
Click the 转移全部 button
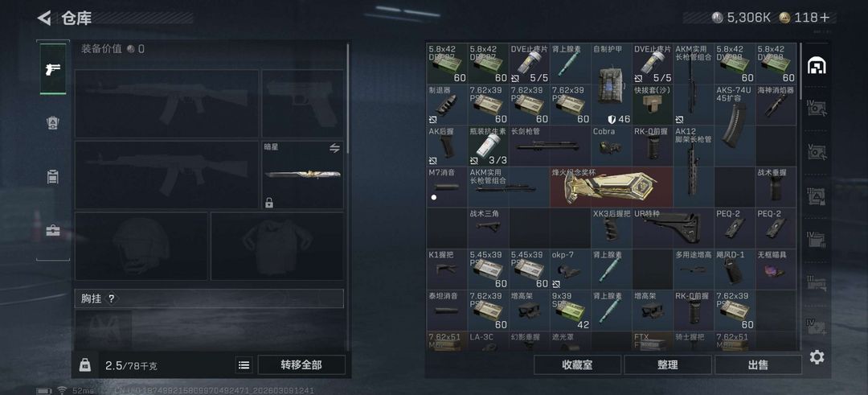pyautogui.click(x=301, y=365)
